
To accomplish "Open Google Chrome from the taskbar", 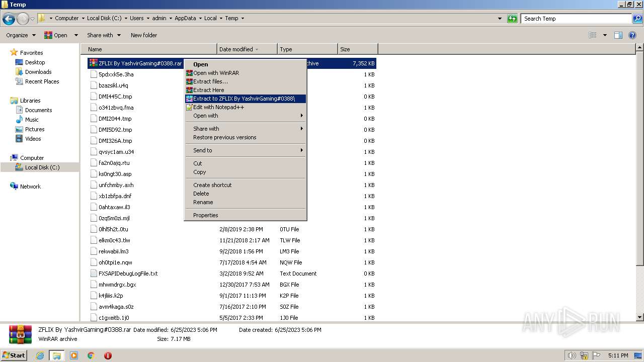I will click(91, 355).
